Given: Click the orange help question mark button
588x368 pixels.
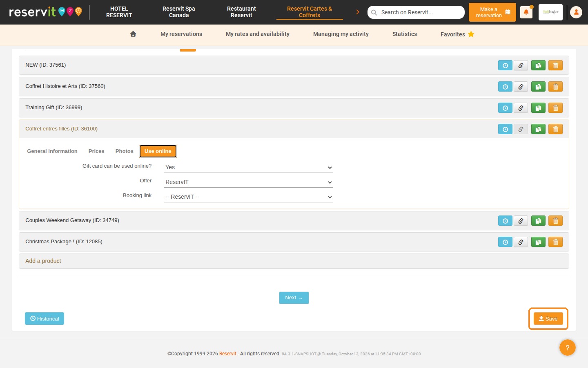Looking at the screenshot, I should coord(568,348).
